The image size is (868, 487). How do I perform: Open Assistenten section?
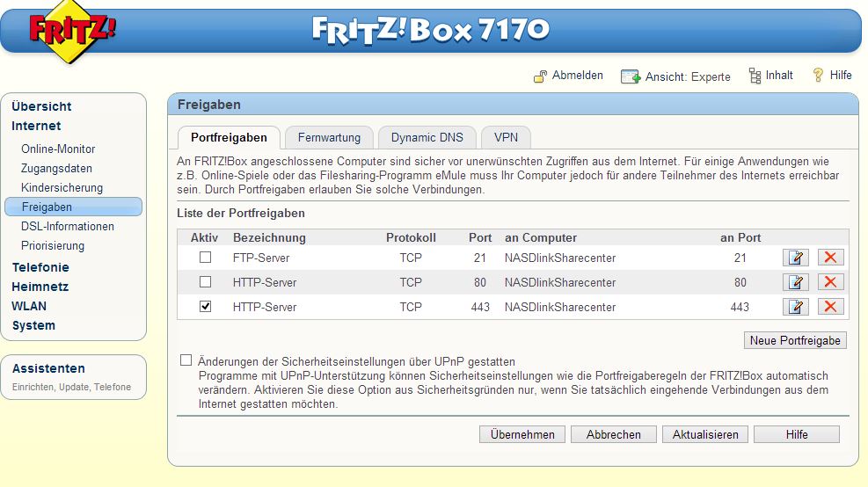click(48, 368)
